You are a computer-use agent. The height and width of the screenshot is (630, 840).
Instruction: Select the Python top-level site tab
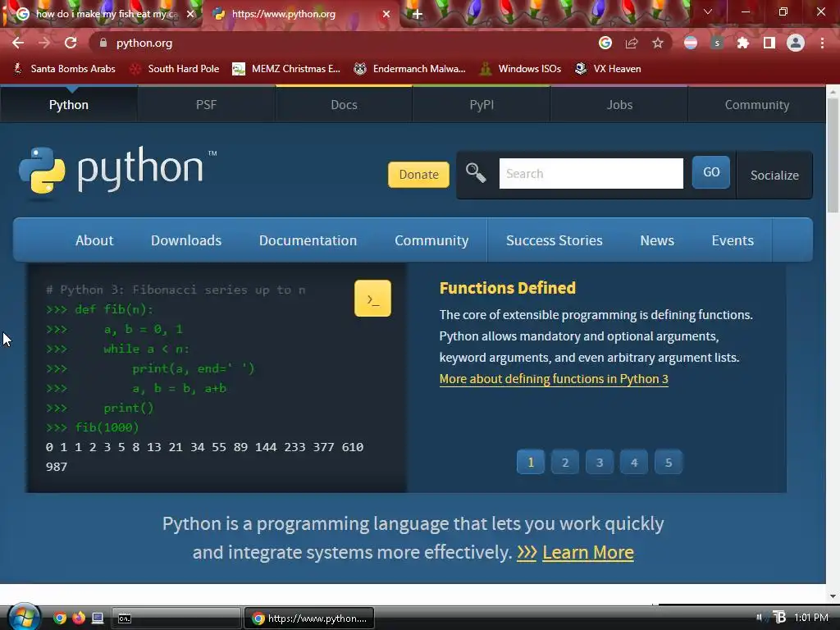(69, 104)
